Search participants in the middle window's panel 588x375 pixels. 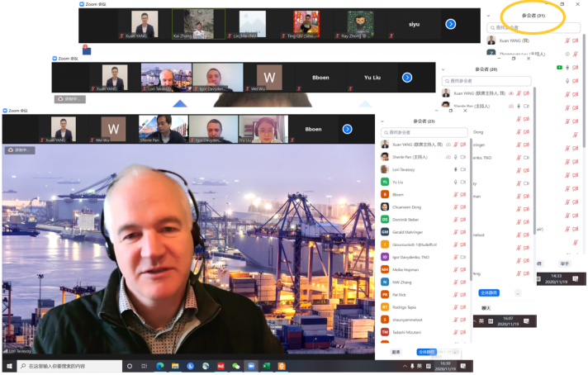pyautogui.click(x=486, y=81)
